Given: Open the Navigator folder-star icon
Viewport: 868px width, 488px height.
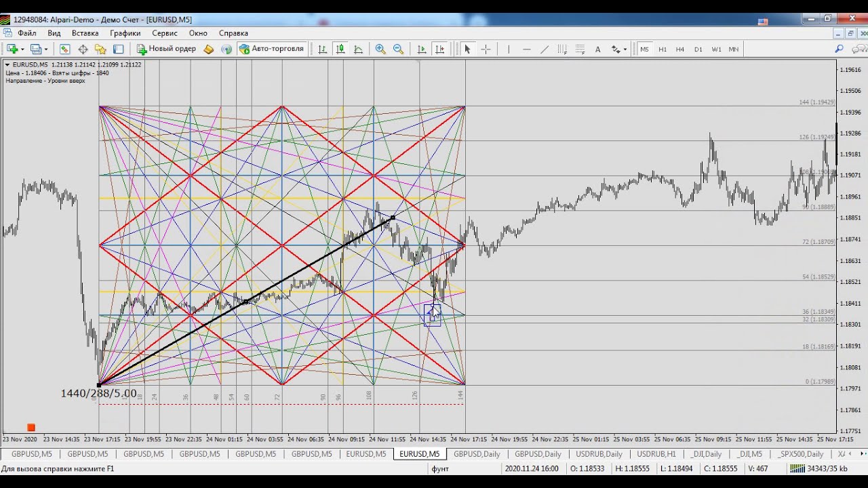Looking at the screenshot, I should coord(100,49).
